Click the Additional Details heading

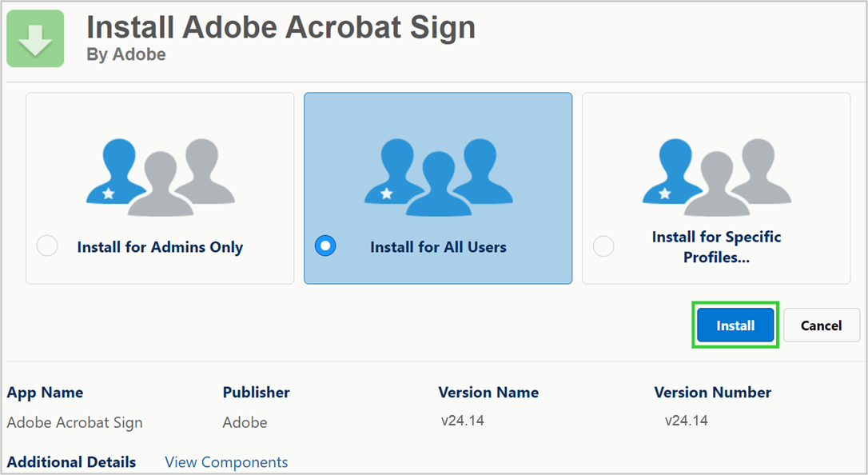click(x=71, y=462)
